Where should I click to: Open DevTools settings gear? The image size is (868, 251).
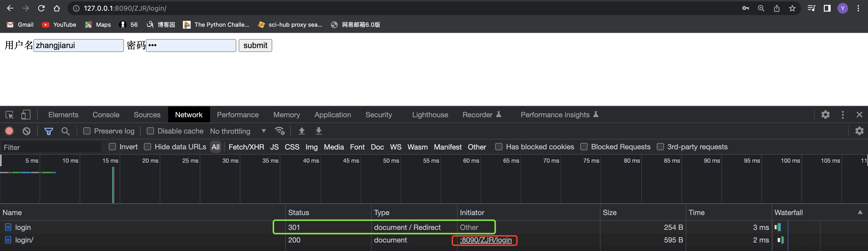[x=825, y=115]
